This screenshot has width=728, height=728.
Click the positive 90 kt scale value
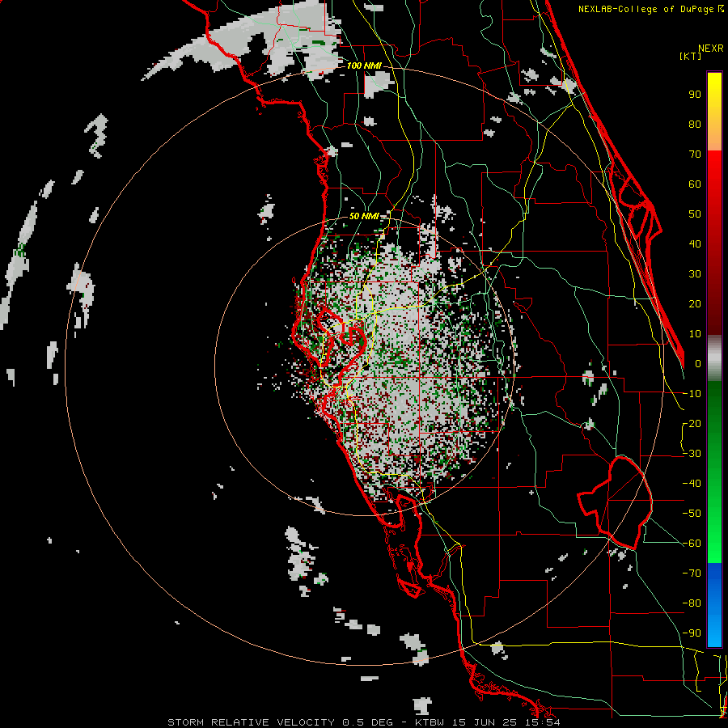695,95
